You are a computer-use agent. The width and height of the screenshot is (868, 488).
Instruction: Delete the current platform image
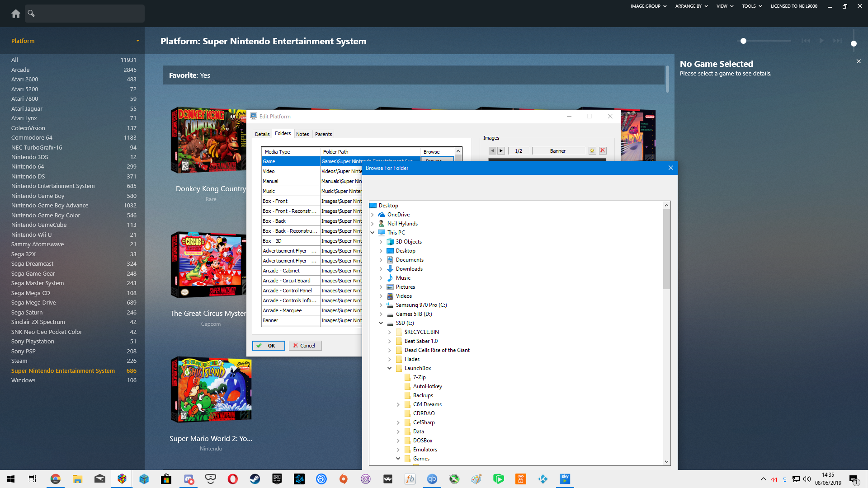[603, 151]
